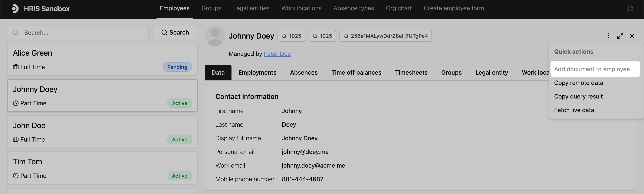644x194 pixels.
Task: Click the Contact information heading
Action: [247, 97]
